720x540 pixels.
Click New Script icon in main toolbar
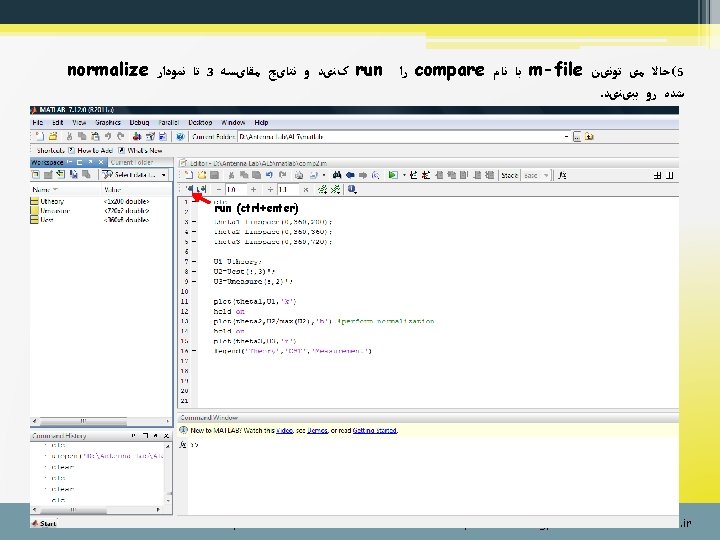(x=39, y=136)
